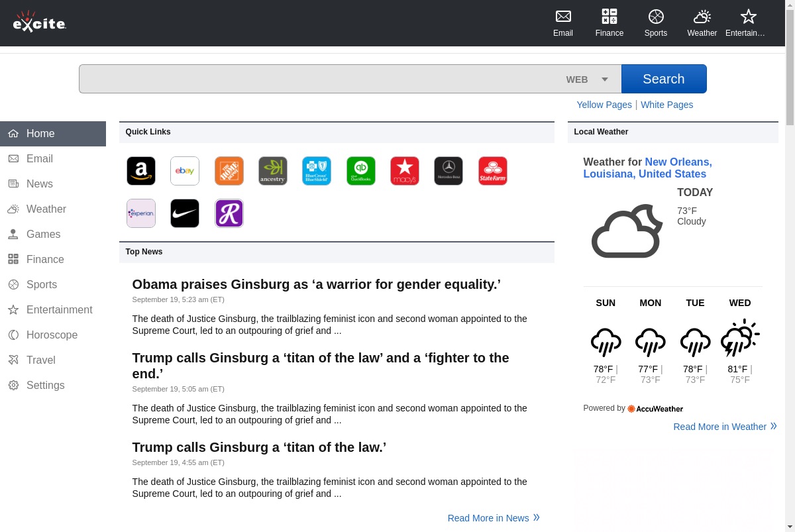Open the purple R quick link
This screenshot has width=795, height=532.
click(x=229, y=213)
